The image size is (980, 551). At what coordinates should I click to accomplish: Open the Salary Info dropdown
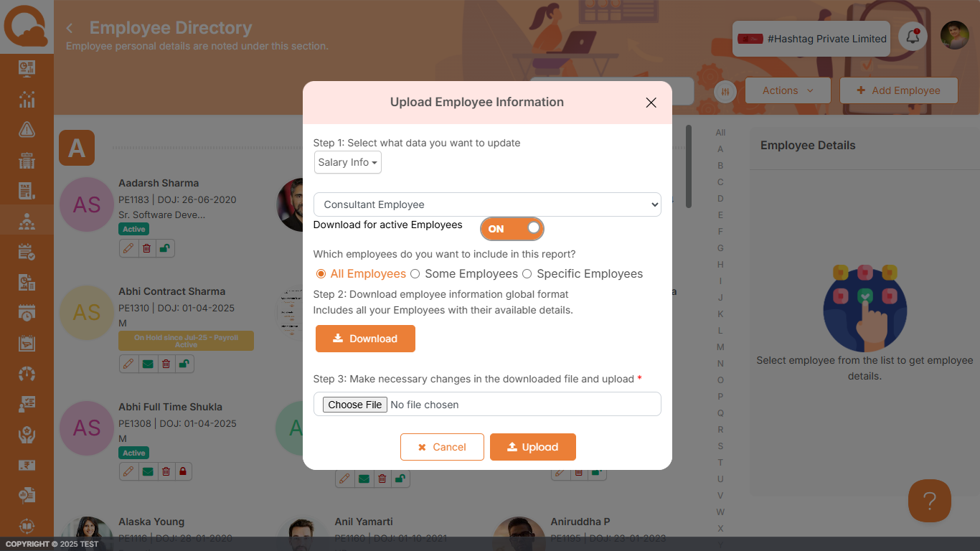[x=348, y=162]
